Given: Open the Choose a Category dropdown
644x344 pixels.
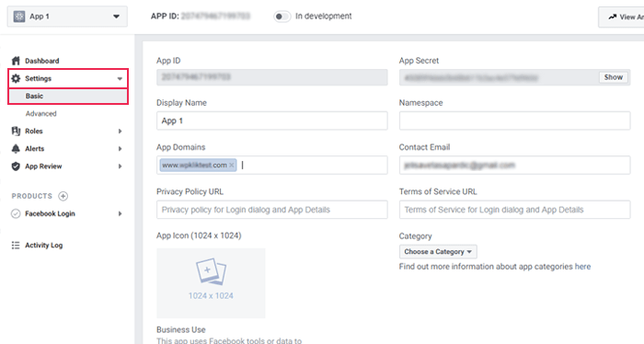Looking at the screenshot, I should (438, 252).
